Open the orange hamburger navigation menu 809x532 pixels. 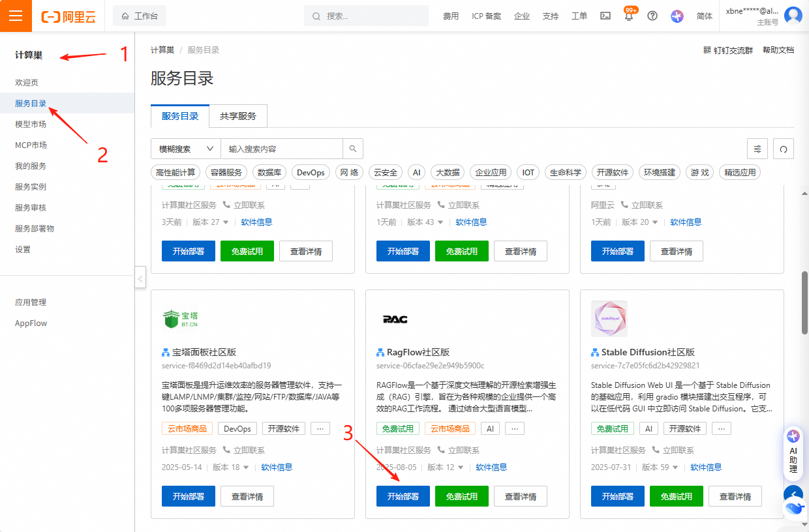pos(16,16)
